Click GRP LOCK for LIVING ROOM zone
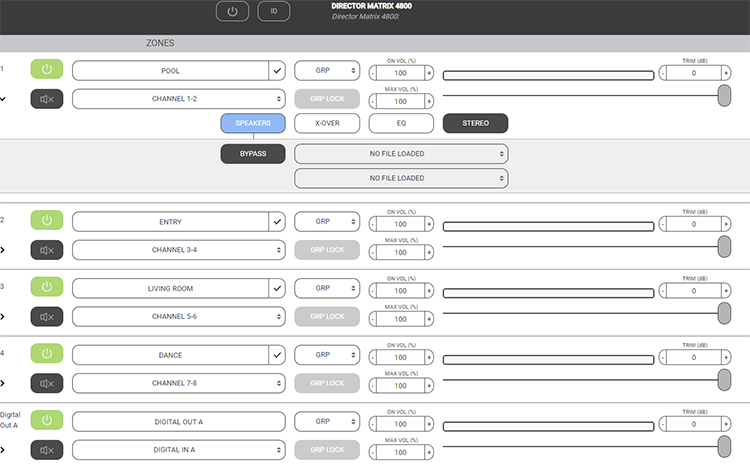750x466 pixels. click(327, 315)
